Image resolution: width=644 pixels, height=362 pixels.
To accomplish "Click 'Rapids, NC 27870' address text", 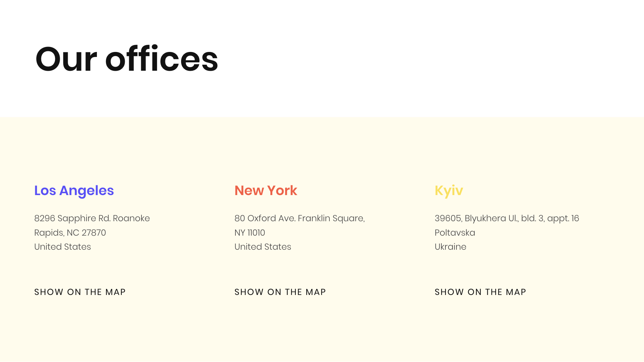I will pos(70,233).
